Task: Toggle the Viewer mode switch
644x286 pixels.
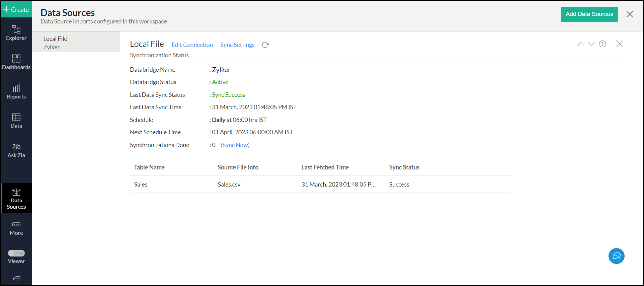Action: 16,253
